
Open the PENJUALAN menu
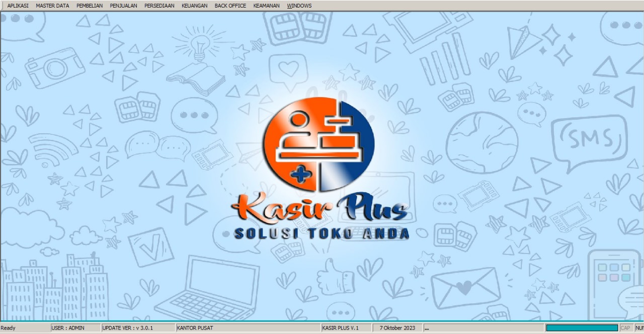[x=123, y=6]
